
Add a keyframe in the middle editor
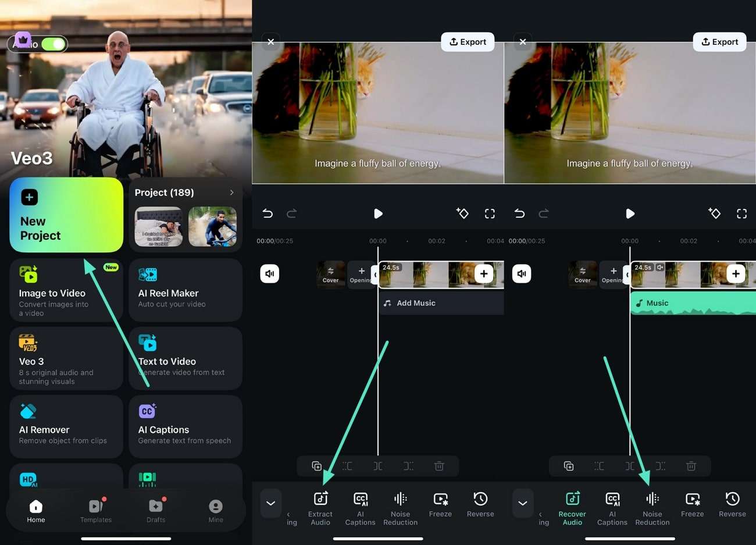(x=462, y=213)
